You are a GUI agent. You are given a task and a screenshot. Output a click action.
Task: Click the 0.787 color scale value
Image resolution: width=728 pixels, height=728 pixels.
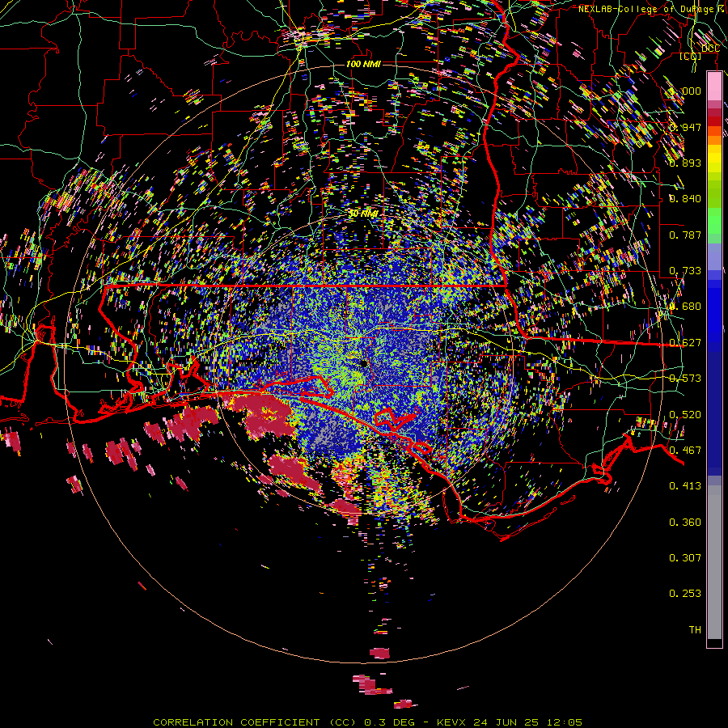point(685,235)
